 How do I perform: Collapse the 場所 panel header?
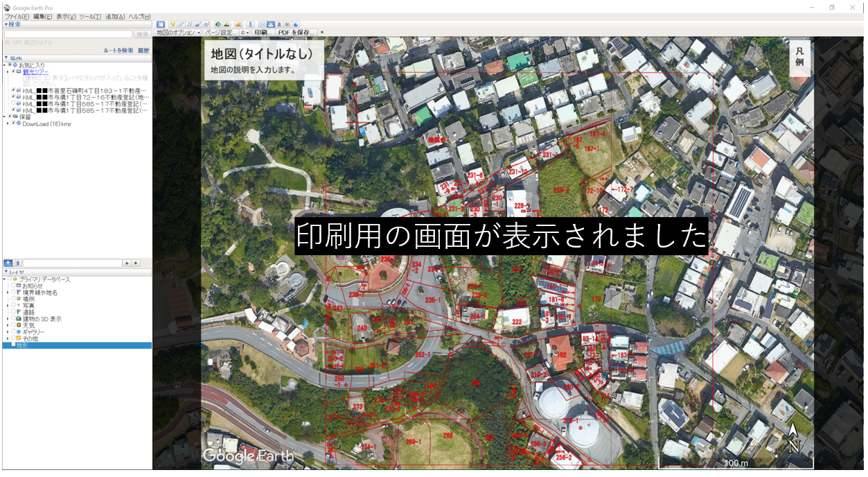pos(76,58)
